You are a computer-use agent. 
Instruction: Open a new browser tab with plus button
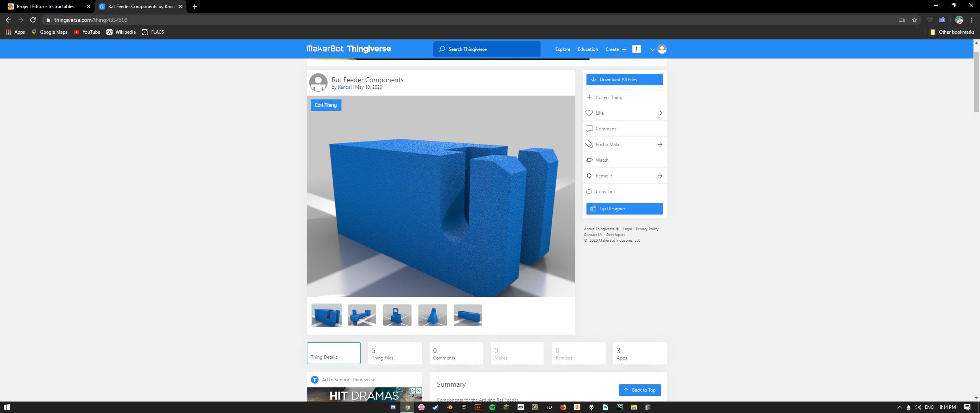point(195,7)
